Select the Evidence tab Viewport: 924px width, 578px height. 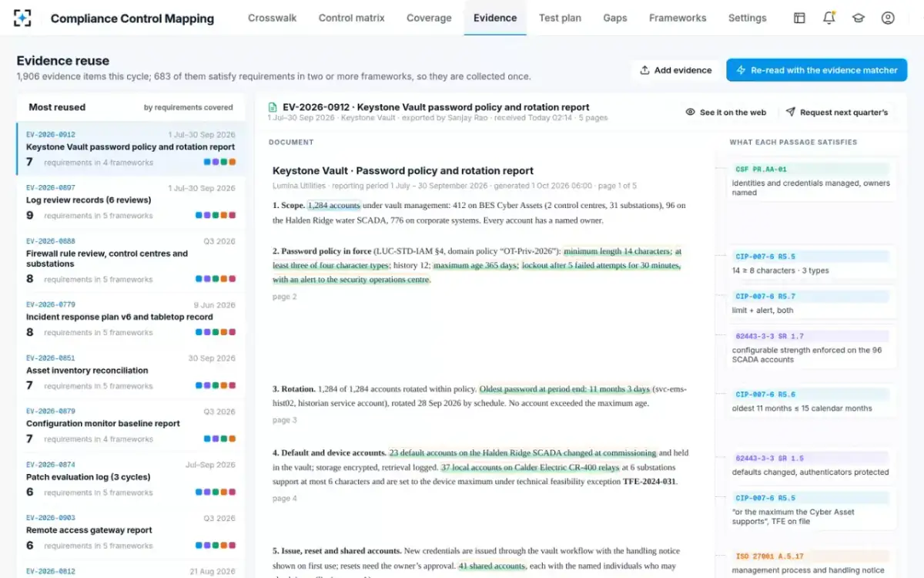click(495, 18)
